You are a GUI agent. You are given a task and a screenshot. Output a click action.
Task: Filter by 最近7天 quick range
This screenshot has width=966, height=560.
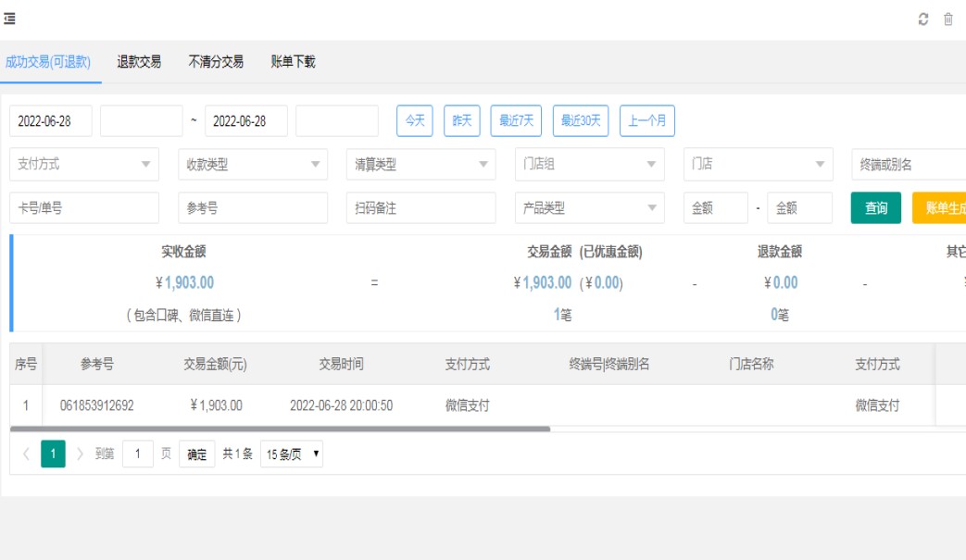pos(516,120)
